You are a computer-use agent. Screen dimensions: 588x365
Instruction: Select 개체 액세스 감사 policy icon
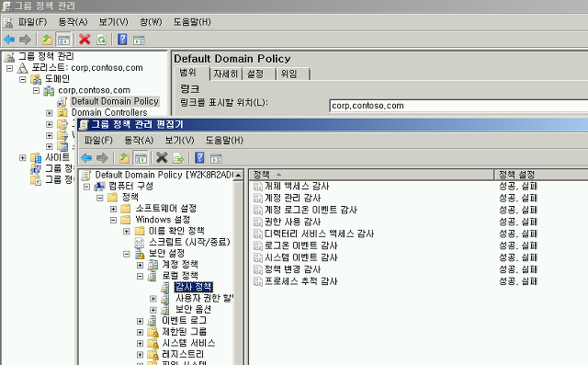click(x=257, y=186)
